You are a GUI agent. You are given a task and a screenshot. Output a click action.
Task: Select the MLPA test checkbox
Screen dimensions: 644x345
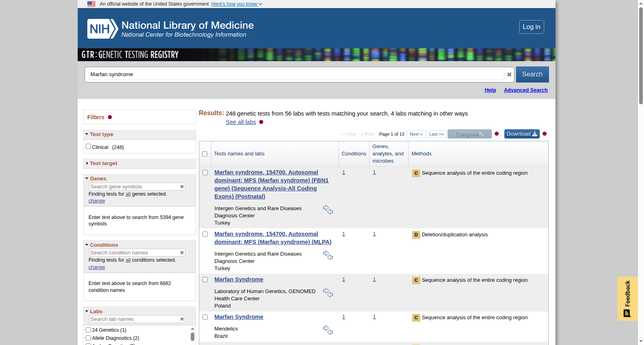(x=205, y=234)
